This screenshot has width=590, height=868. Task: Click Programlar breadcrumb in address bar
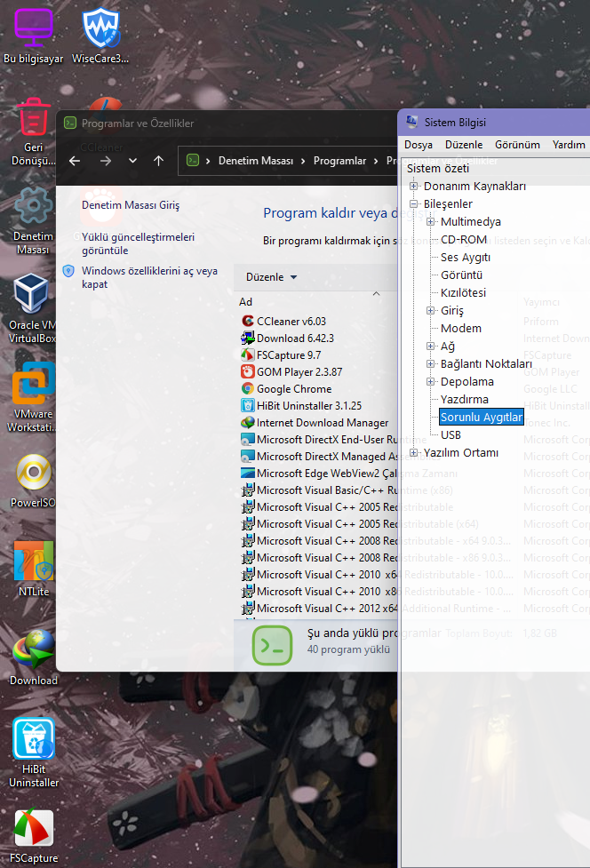339,161
